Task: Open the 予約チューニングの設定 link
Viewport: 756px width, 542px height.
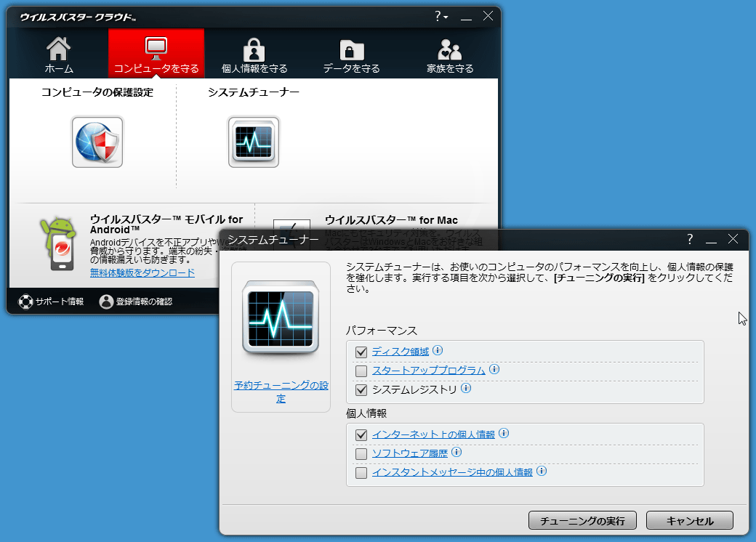Action: tap(281, 392)
